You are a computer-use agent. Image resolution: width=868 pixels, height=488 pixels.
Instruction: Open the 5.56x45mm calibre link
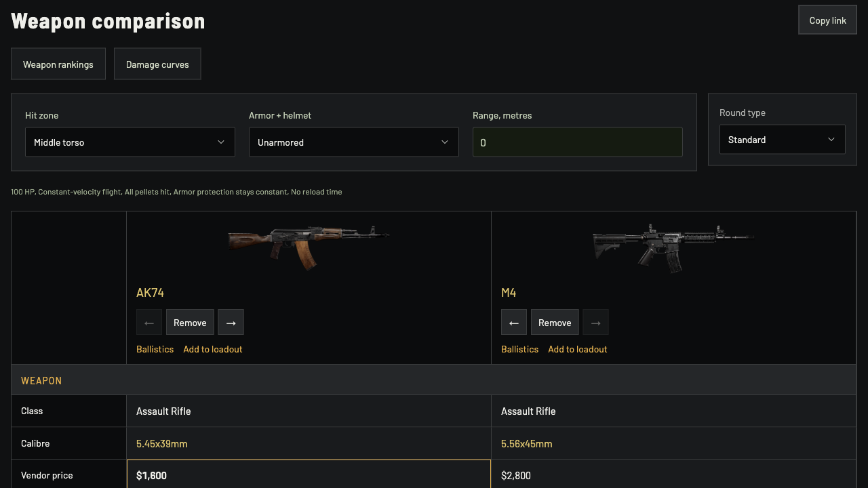527,444
